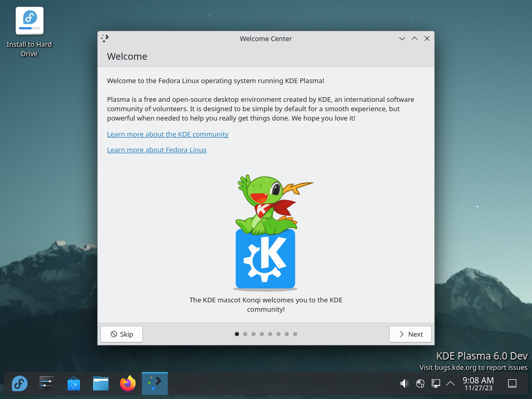Open the Fedora application launcher menu
Screen dimensions: 532x399
coord(20,383)
